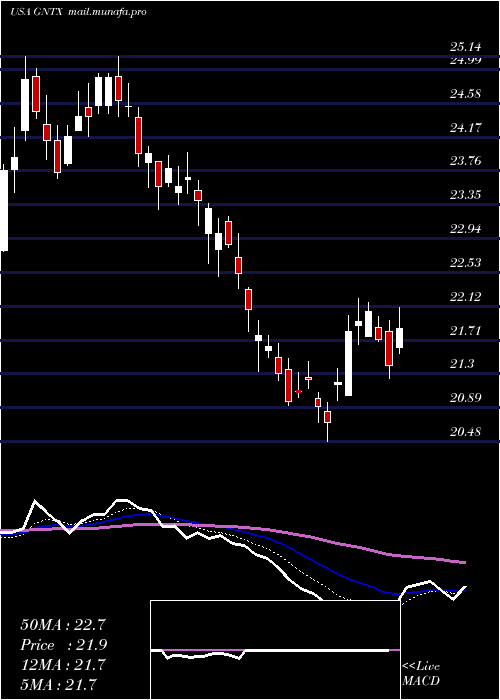Click the <<Live MACD label

point(421,674)
